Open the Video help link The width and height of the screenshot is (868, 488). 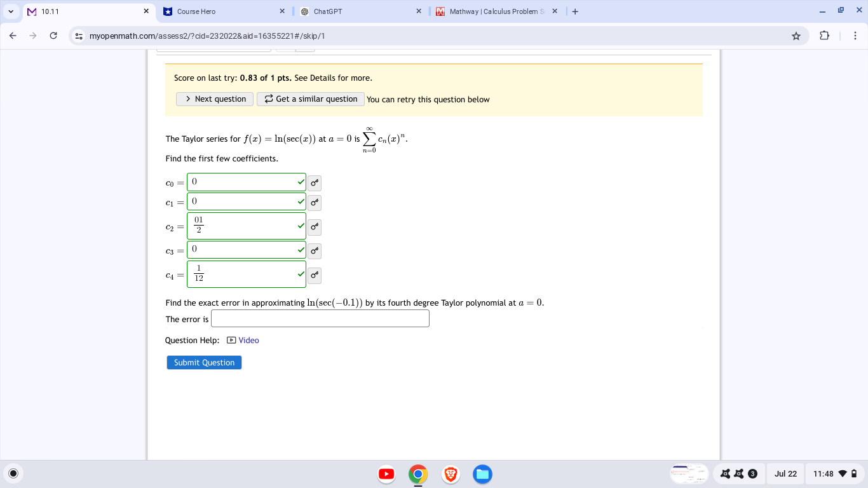pyautogui.click(x=248, y=340)
